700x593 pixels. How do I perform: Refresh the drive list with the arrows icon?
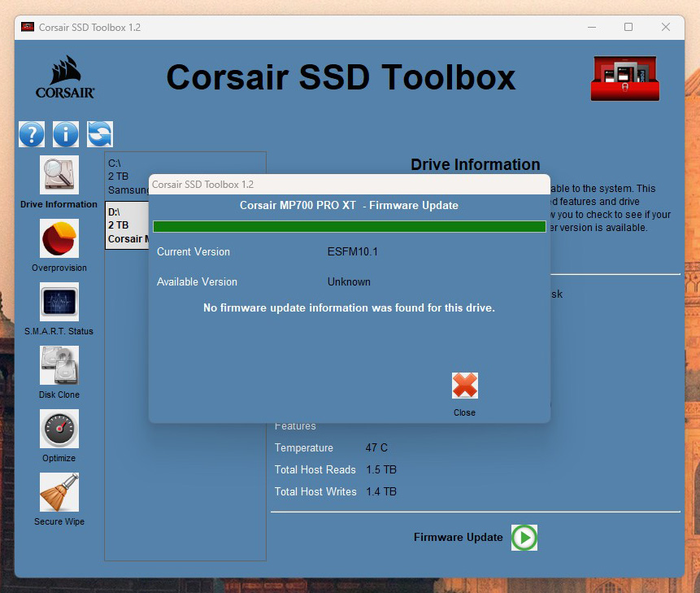click(x=100, y=134)
